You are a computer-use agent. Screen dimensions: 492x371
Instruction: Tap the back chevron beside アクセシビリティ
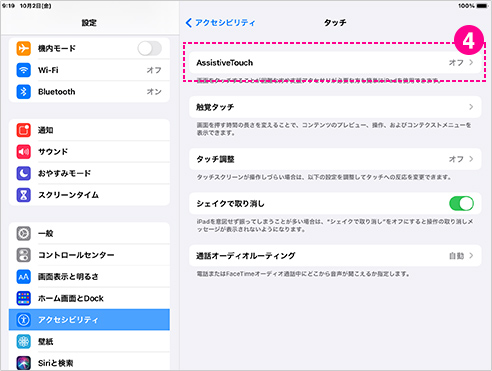(x=189, y=23)
